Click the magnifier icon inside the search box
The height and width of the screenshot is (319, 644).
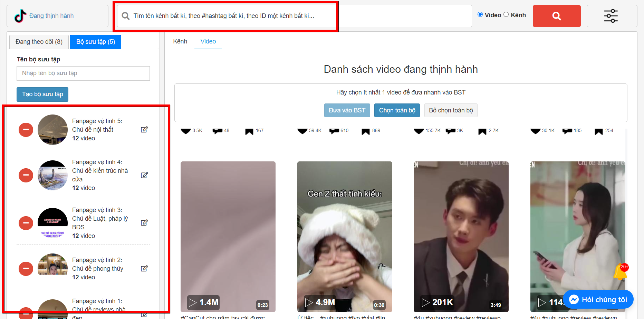[x=126, y=16]
